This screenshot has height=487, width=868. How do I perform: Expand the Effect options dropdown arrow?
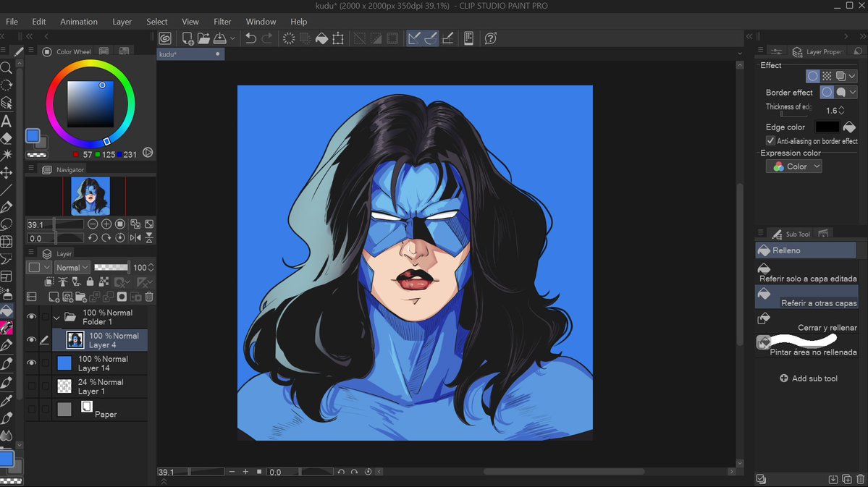(x=853, y=76)
